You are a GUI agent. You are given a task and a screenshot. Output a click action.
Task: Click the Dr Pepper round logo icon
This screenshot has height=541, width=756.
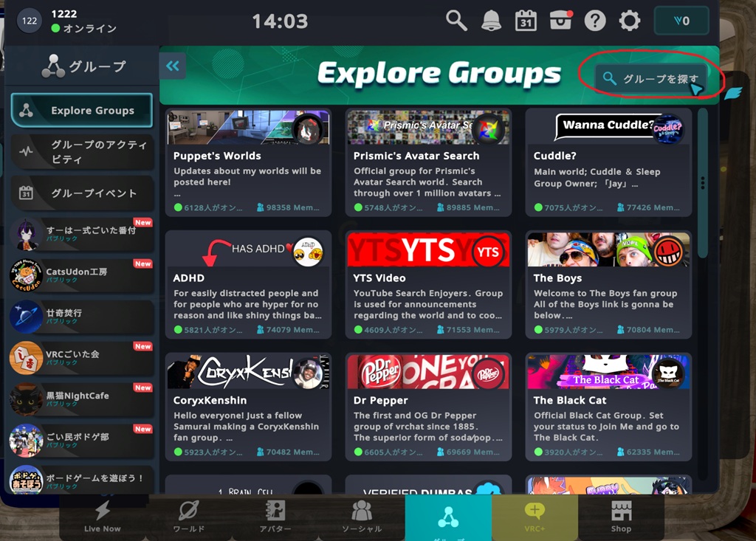click(488, 374)
